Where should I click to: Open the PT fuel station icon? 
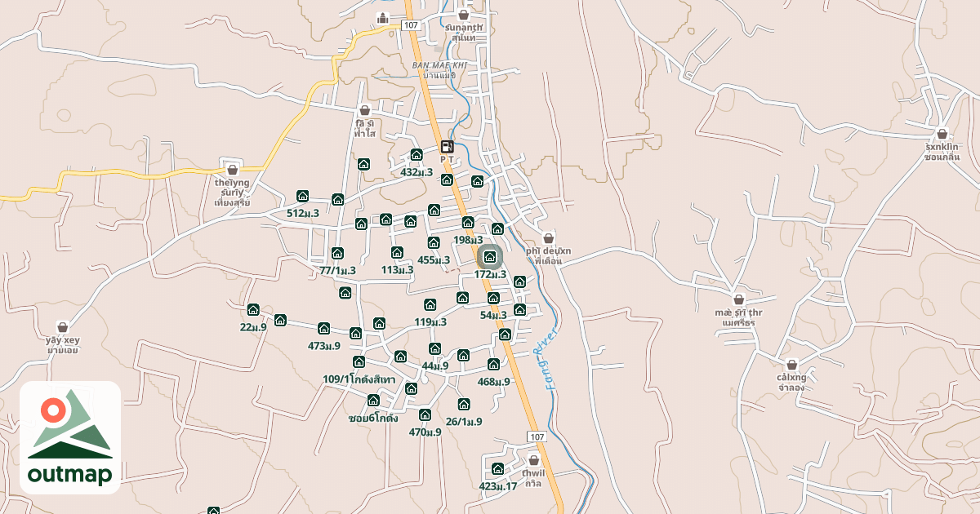click(447, 147)
